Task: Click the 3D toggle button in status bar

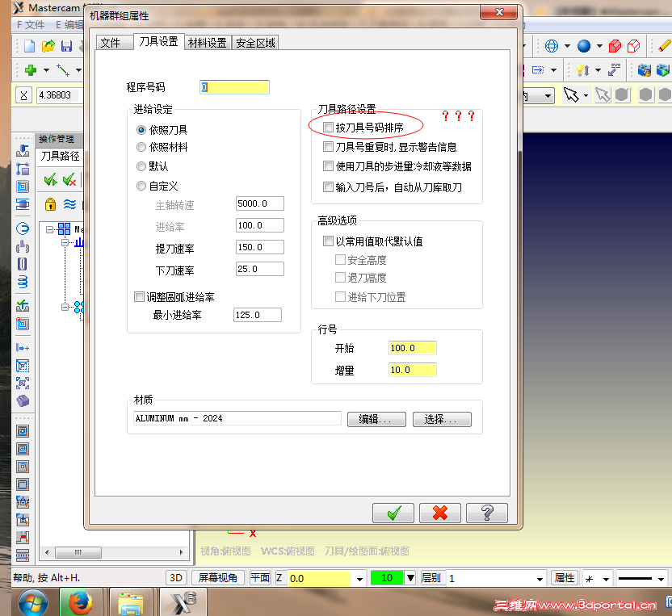Action: pos(176,578)
